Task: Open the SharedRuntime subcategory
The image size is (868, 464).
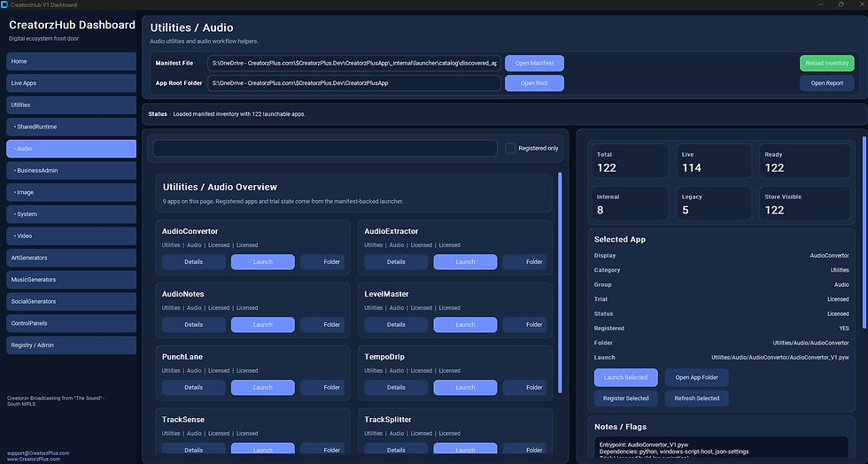Action: (72, 127)
